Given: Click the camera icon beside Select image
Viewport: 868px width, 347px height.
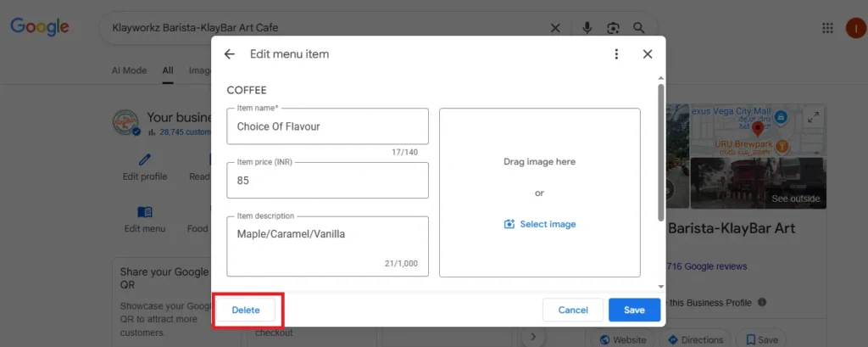Looking at the screenshot, I should tap(509, 225).
